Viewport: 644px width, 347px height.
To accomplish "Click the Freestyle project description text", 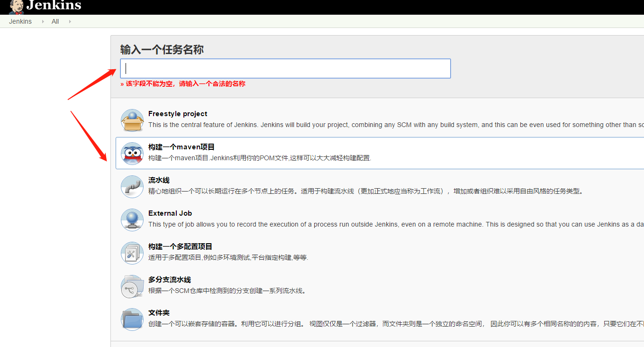I will click(x=396, y=125).
